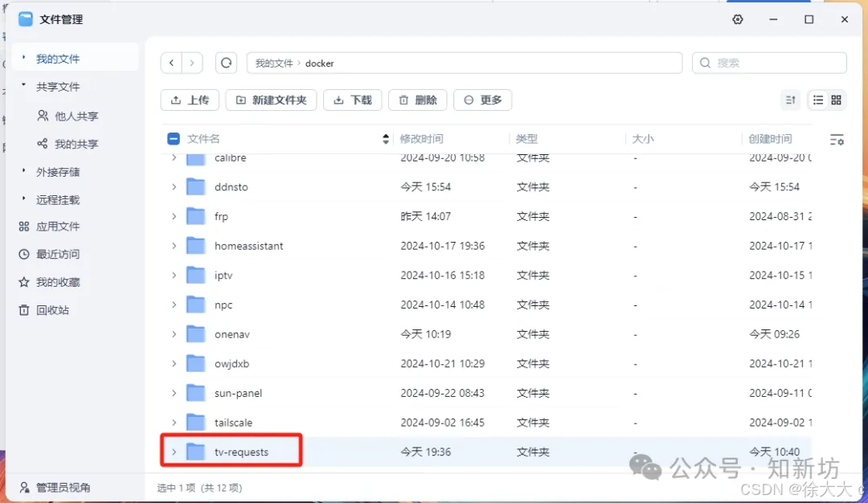Image resolution: width=868 pixels, height=503 pixels.
Task: Open the 更多 more menu button
Action: pyautogui.click(x=483, y=100)
